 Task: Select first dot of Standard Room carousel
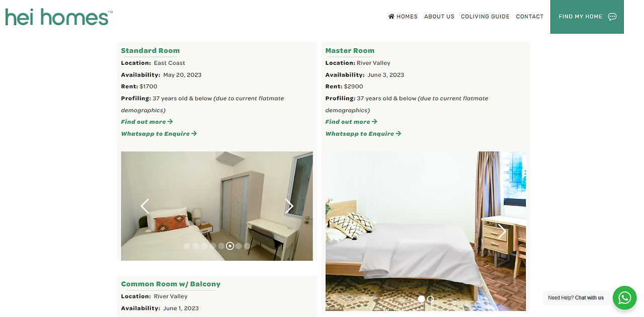[187, 246]
